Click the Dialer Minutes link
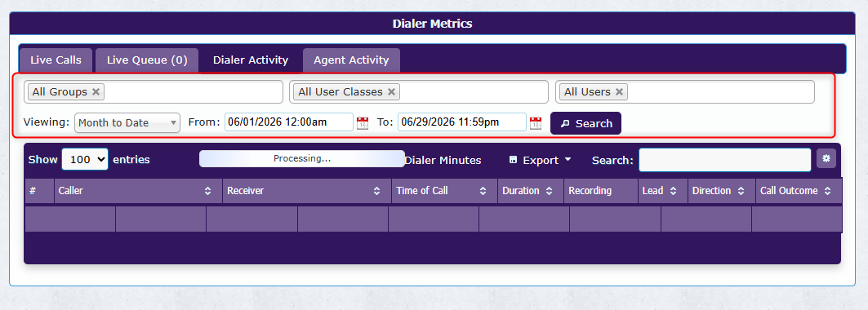This screenshot has width=868, height=310. click(443, 160)
